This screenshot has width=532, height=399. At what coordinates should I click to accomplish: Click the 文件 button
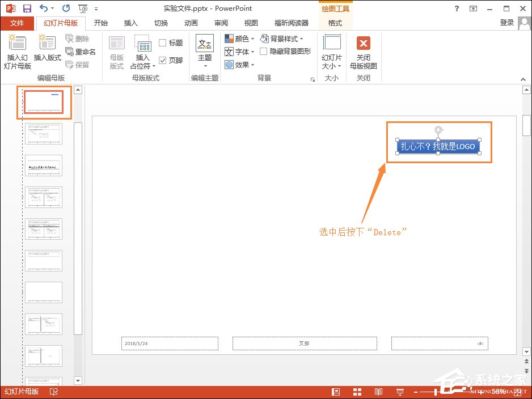point(18,23)
